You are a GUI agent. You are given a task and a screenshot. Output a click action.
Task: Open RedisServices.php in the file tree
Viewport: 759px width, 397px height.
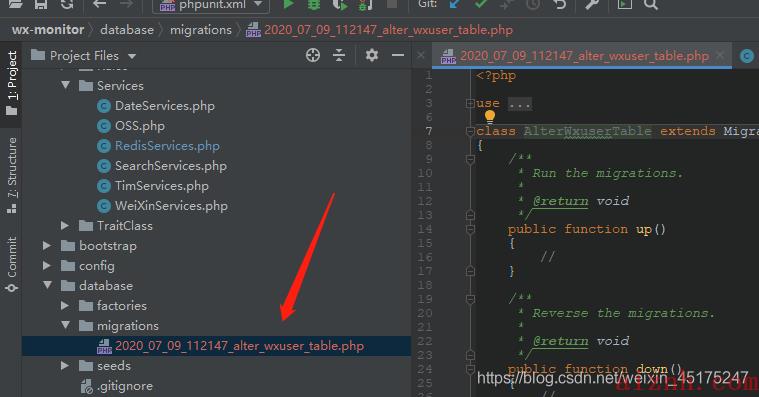(167, 146)
